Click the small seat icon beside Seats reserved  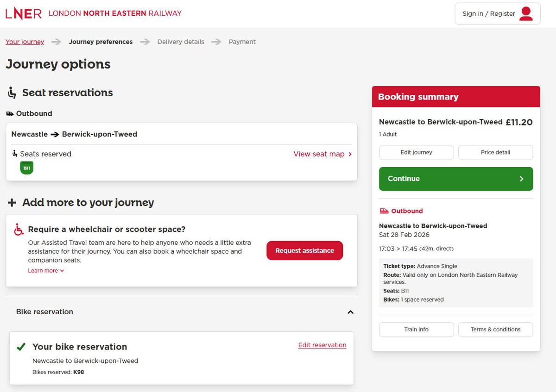coord(15,154)
